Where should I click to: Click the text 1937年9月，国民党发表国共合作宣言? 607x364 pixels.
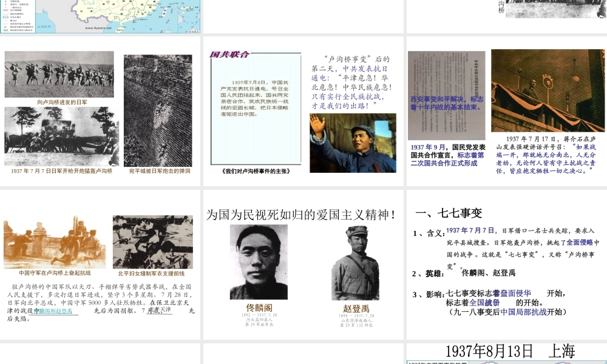click(448, 155)
